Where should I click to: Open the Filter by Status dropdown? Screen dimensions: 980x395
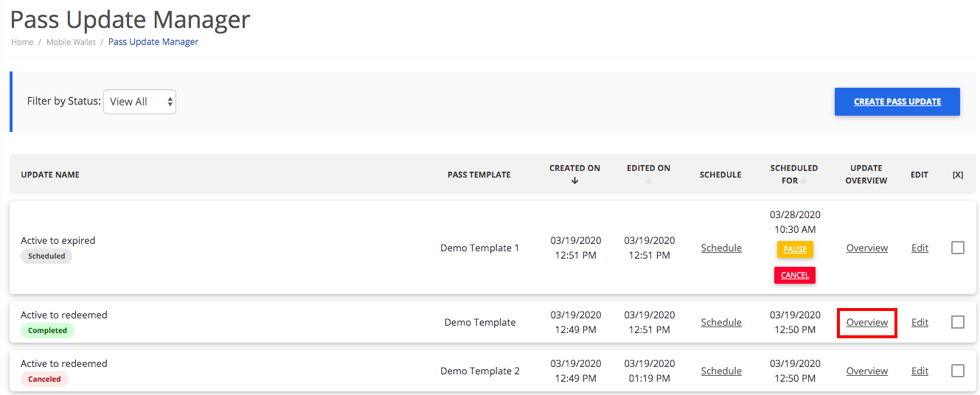coord(139,102)
